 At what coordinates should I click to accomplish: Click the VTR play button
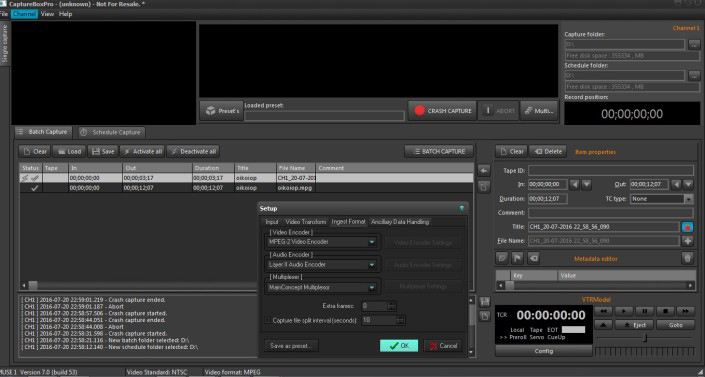[624, 311]
